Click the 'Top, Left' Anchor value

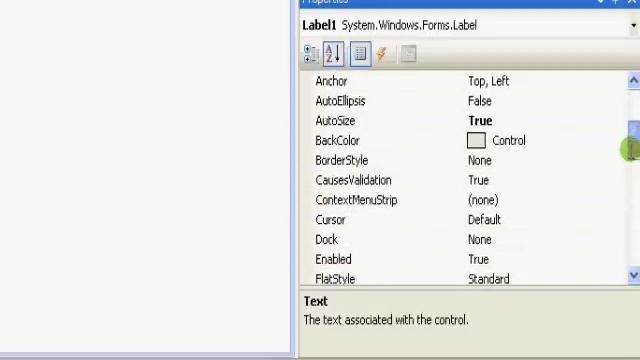coord(488,81)
